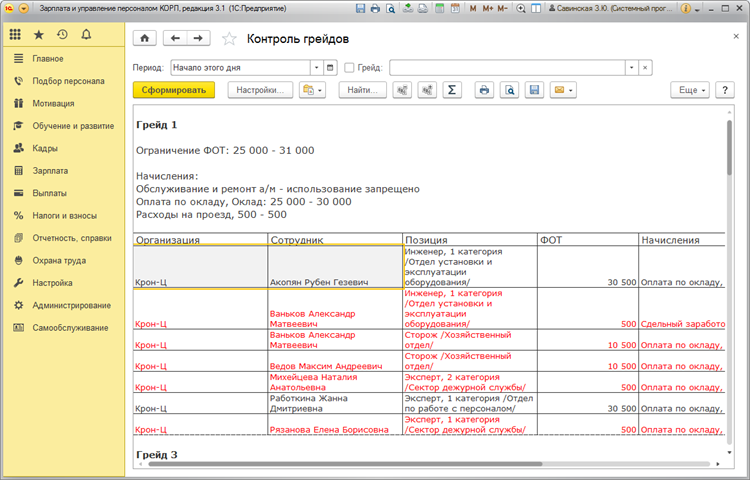Open the email send dropdown button
750x480 pixels.
pos(563,90)
